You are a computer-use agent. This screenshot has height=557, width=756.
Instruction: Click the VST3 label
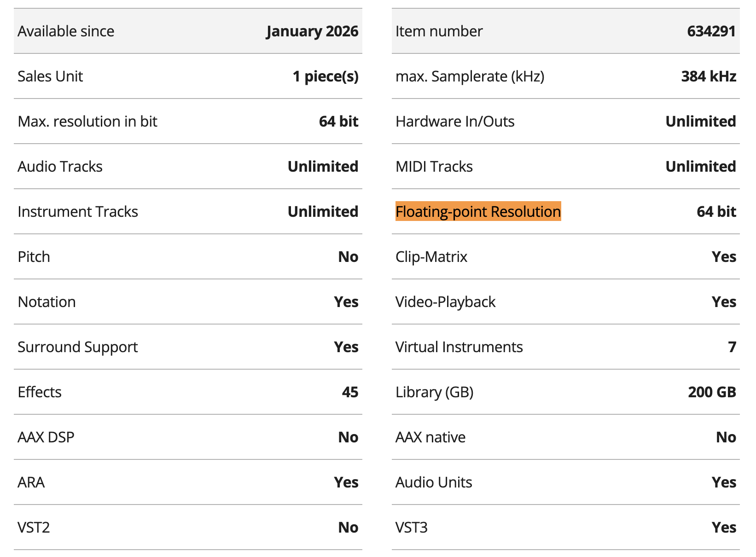coord(412,528)
